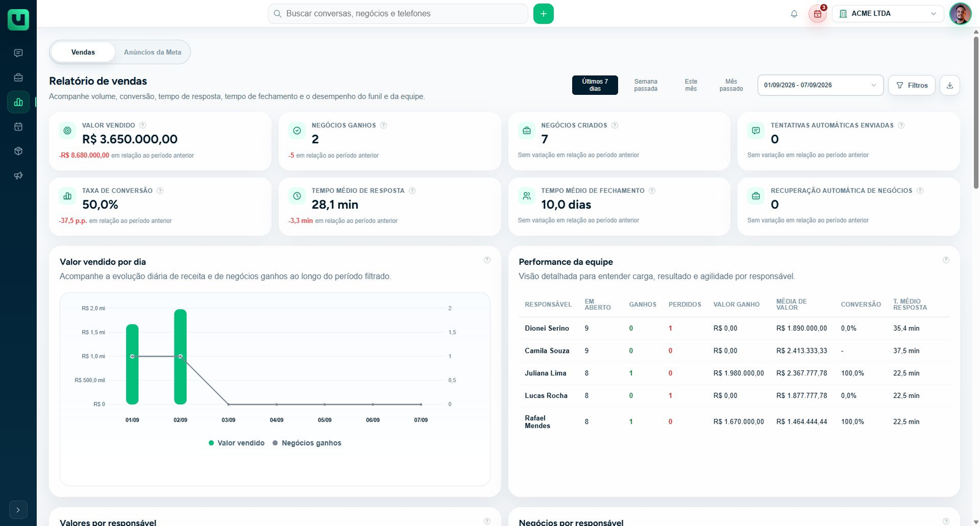Toggle the Valor vendido legend item

(236, 443)
